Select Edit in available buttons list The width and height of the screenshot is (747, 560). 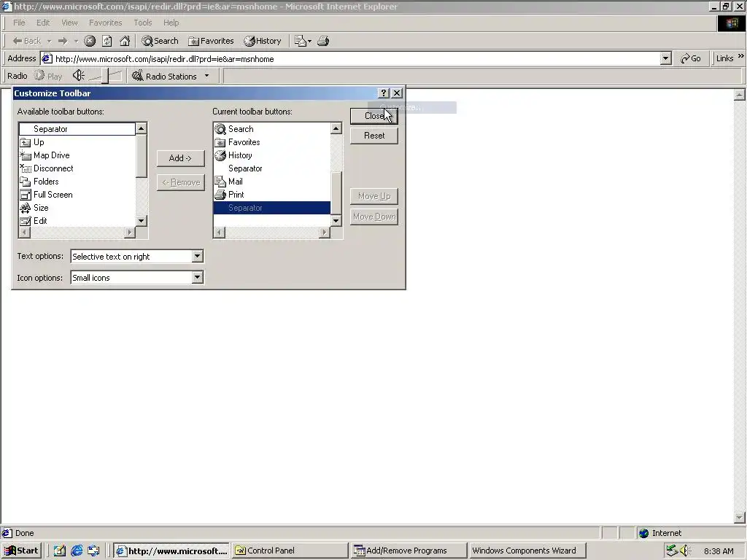point(77,221)
